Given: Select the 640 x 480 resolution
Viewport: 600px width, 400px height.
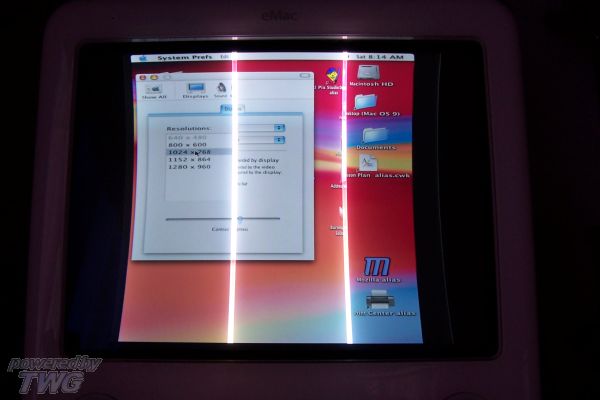Looking at the screenshot, I should tap(188, 137).
